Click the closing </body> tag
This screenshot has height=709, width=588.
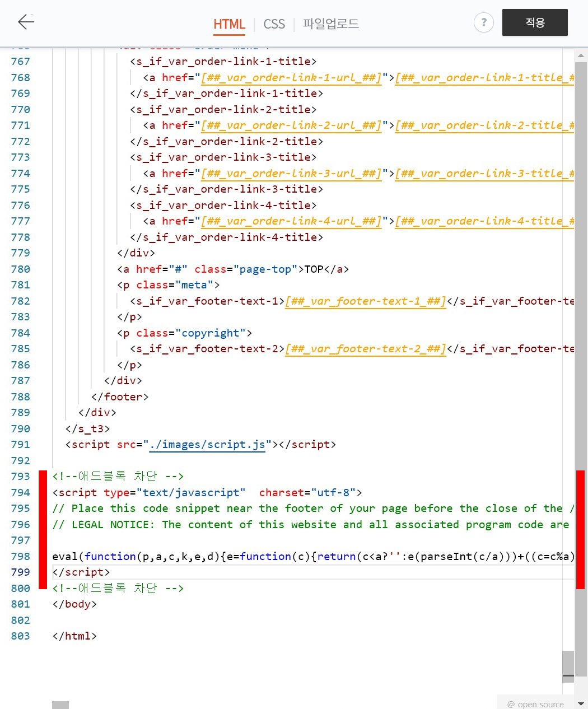[x=74, y=604]
